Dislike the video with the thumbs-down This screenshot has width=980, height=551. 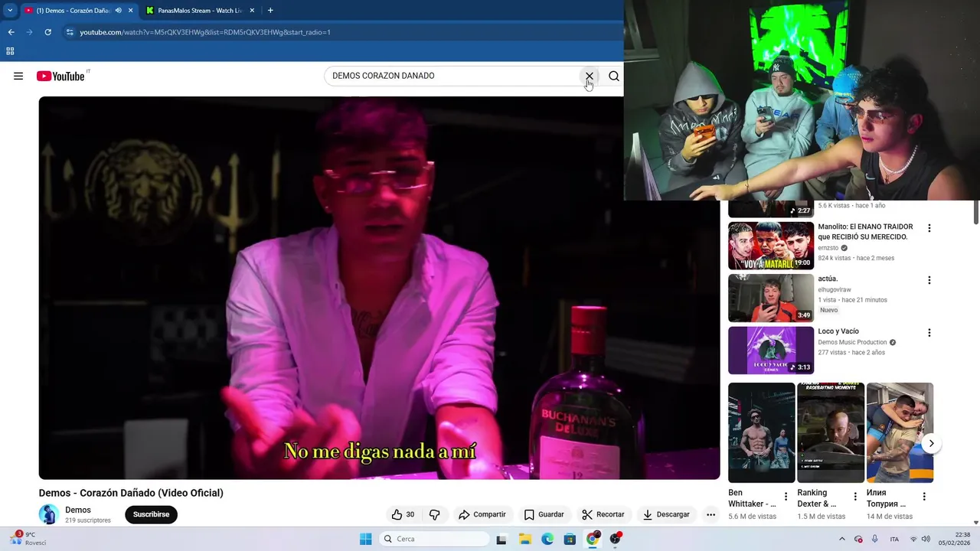click(x=435, y=514)
